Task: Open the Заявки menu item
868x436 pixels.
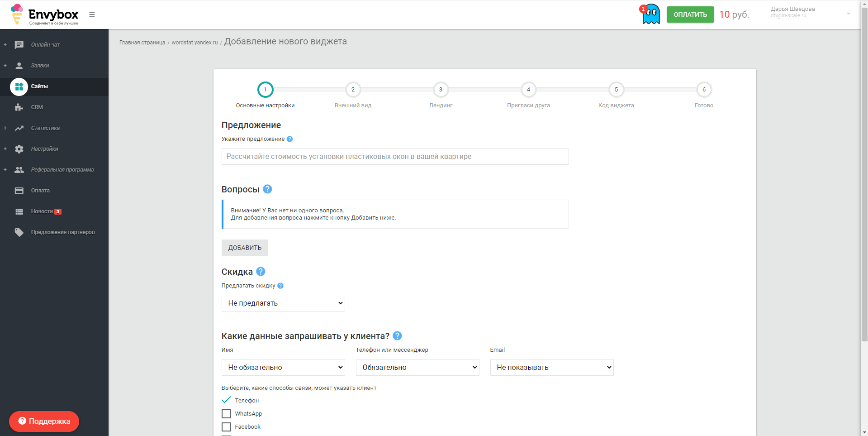Action: coord(40,66)
